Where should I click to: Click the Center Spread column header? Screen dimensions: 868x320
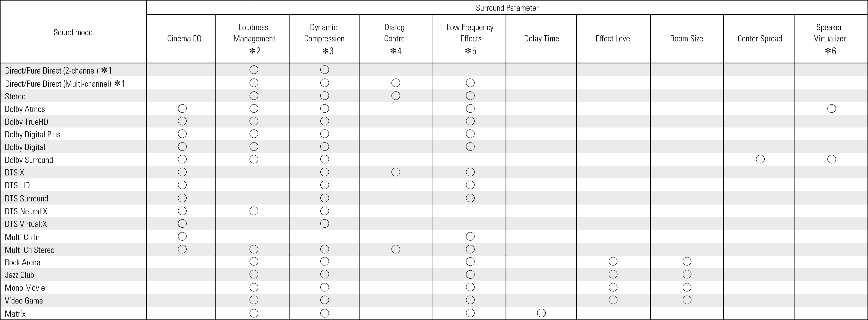click(x=760, y=39)
